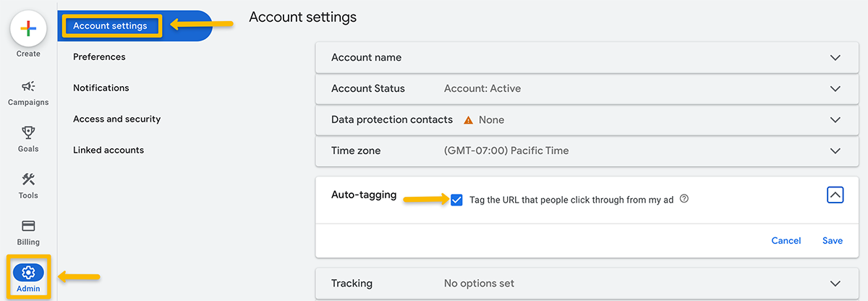Open the Preferences menu item
Image resolution: width=868 pixels, height=301 pixels.
(x=99, y=57)
